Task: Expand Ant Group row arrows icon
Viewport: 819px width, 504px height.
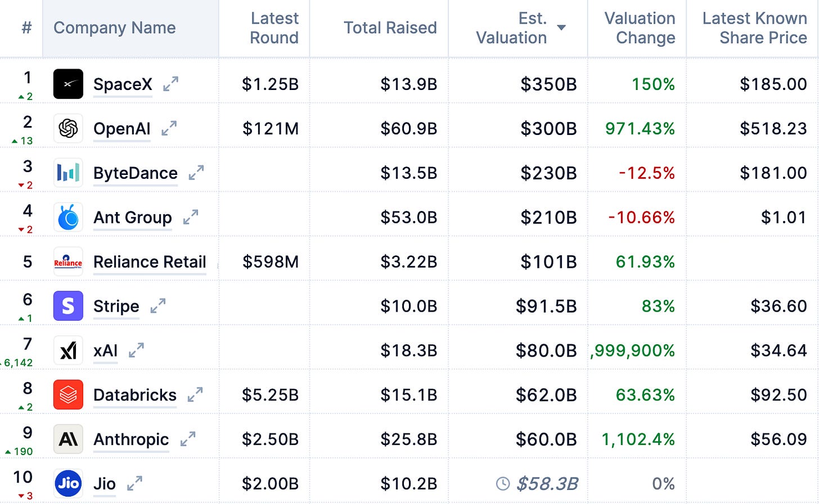Action: pos(191,218)
